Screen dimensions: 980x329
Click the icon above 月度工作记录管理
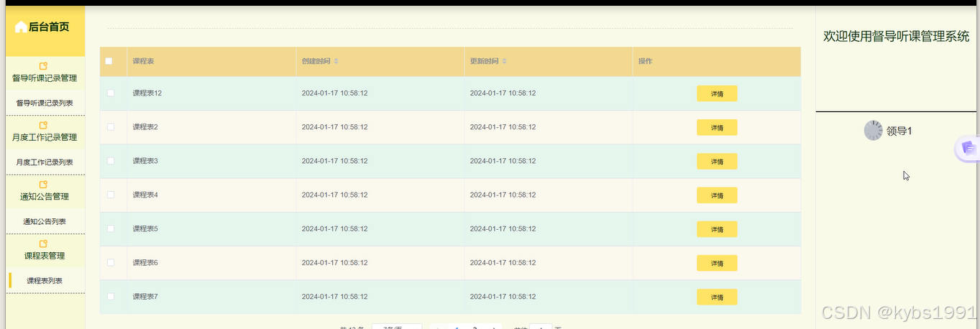click(43, 125)
